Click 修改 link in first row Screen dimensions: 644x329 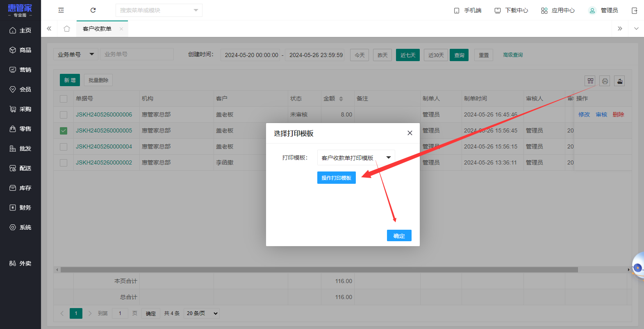[x=584, y=114]
